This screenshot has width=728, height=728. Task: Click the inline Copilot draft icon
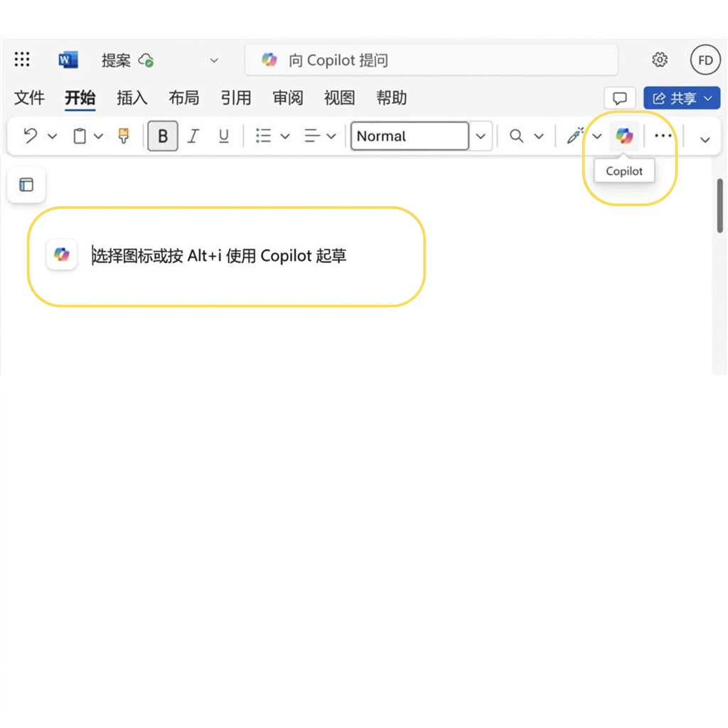coord(61,255)
